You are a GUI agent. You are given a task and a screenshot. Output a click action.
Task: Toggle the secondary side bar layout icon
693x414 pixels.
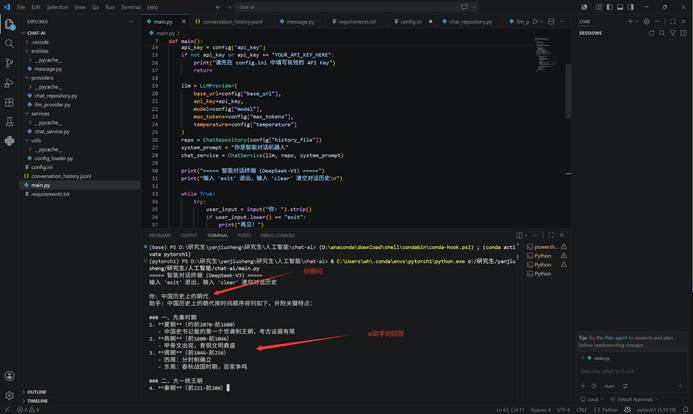point(631,7)
